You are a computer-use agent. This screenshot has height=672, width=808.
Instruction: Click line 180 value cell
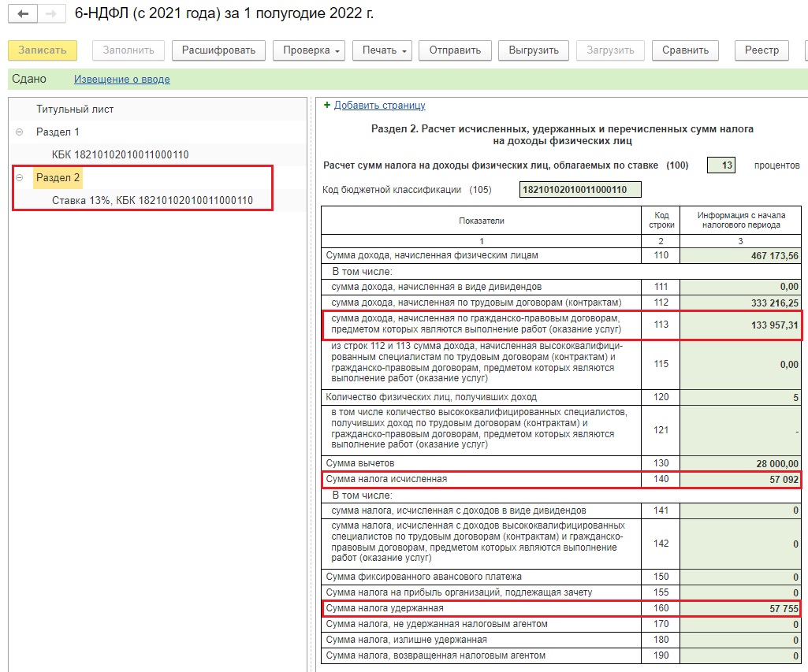click(740, 640)
